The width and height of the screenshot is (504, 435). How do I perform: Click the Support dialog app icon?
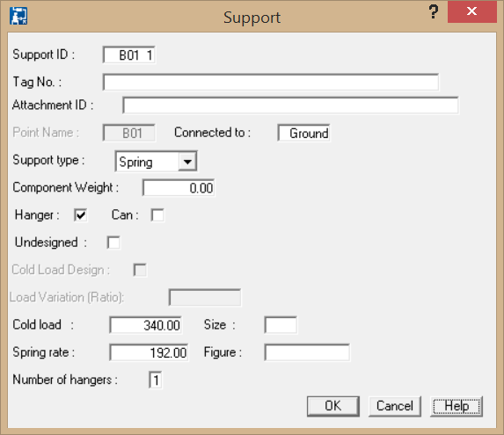coord(18,16)
